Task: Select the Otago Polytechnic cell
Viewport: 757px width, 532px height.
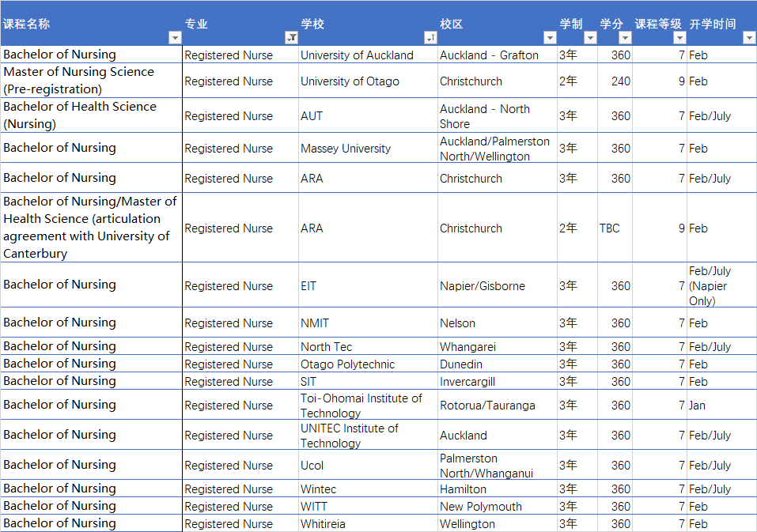Action: [368, 364]
